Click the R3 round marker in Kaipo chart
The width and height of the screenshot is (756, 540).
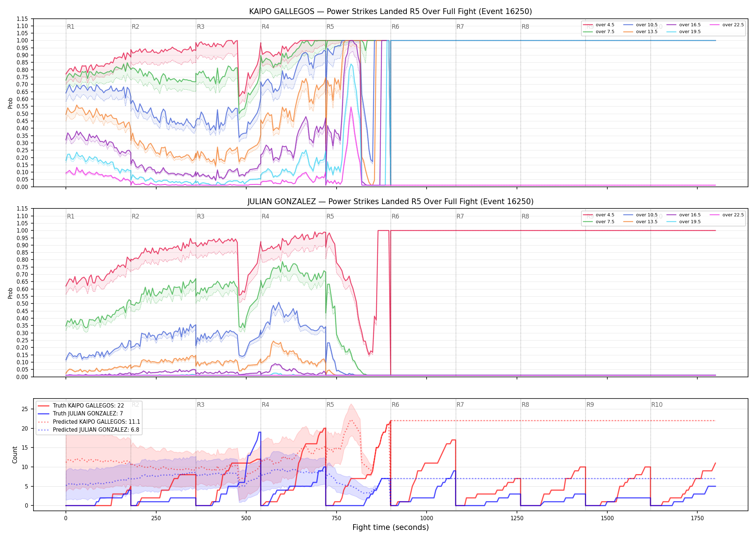(x=201, y=27)
